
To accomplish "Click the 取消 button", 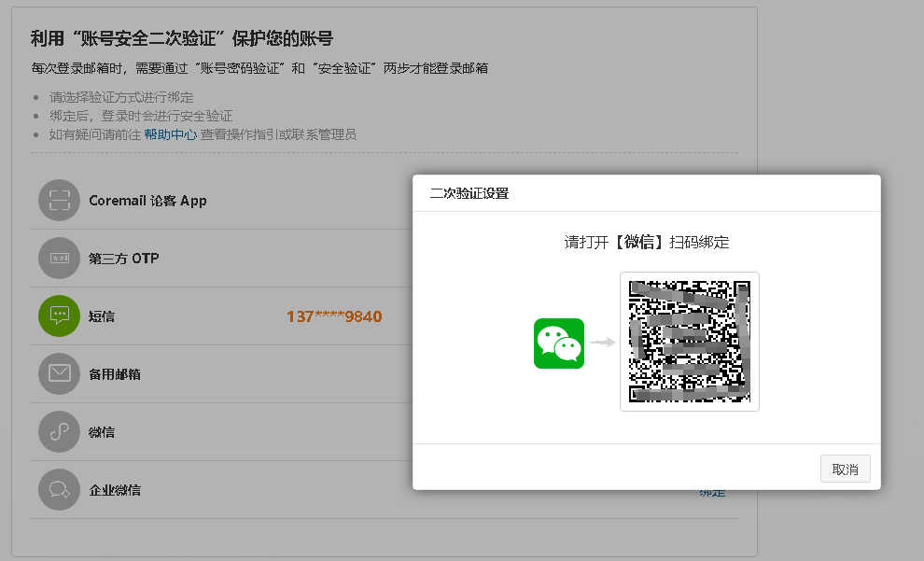I will 845,470.
